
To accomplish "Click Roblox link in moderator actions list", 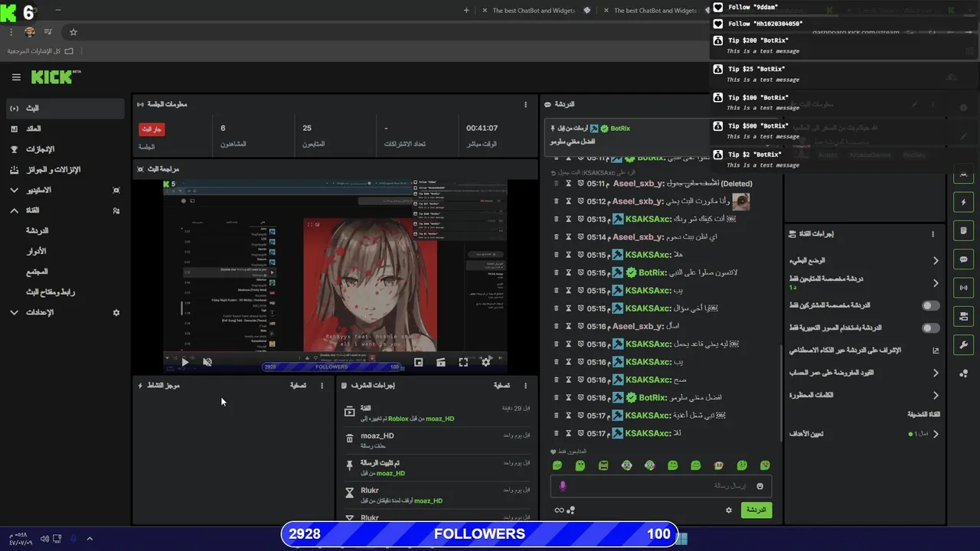I will coord(398,419).
